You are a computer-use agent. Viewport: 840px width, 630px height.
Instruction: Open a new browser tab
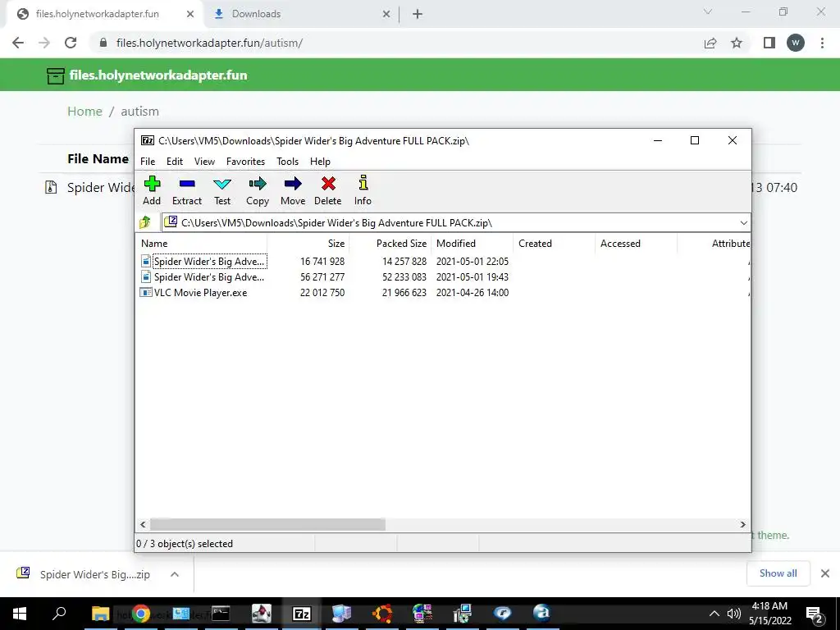[418, 14]
